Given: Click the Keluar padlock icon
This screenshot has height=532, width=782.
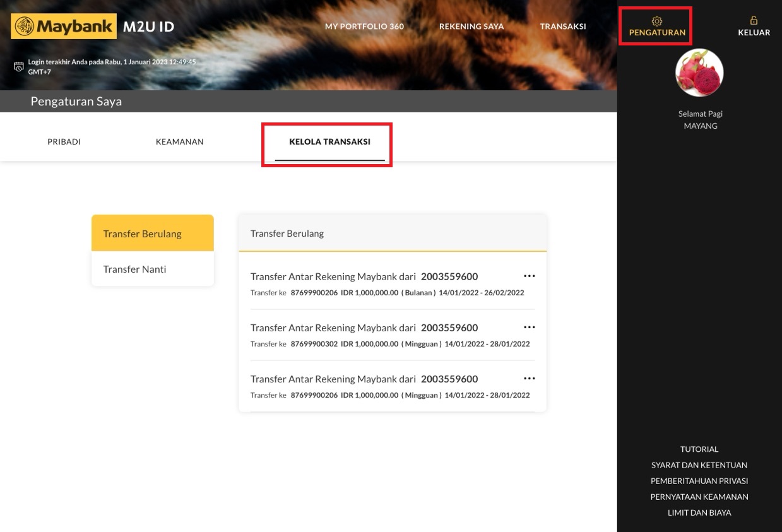Looking at the screenshot, I should (x=754, y=21).
